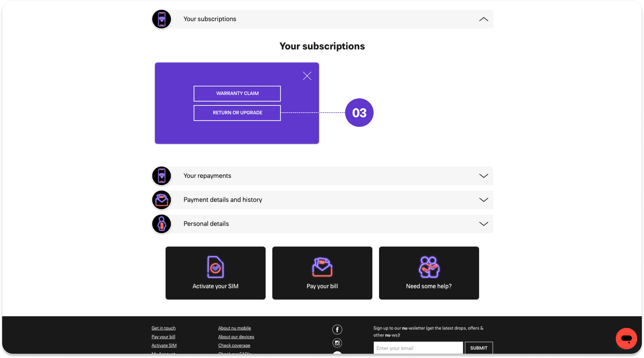Open the Need some help tile
This screenshot has height=358, width=644.
click(429, 273)
